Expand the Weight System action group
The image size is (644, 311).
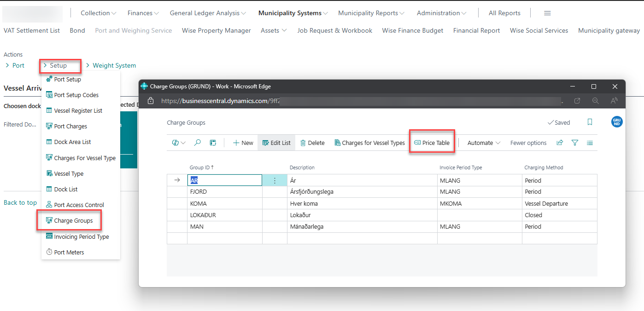pyautogui.click(x=111, y=65)
